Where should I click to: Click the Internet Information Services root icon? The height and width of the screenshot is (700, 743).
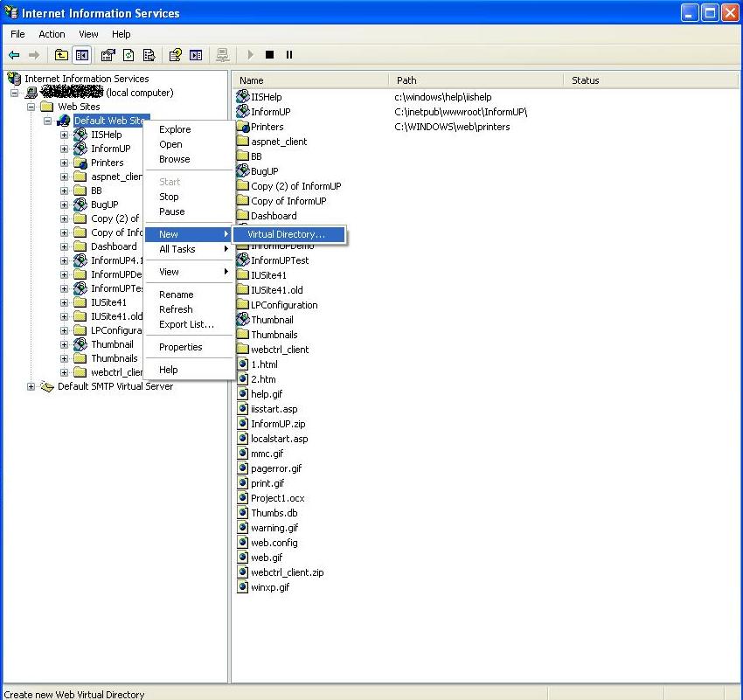click(14, 78)
